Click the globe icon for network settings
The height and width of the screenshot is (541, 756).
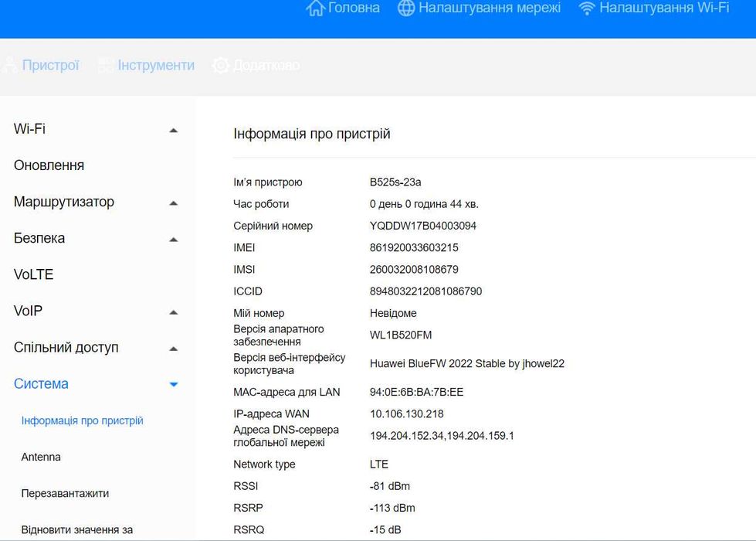[406, 8]
